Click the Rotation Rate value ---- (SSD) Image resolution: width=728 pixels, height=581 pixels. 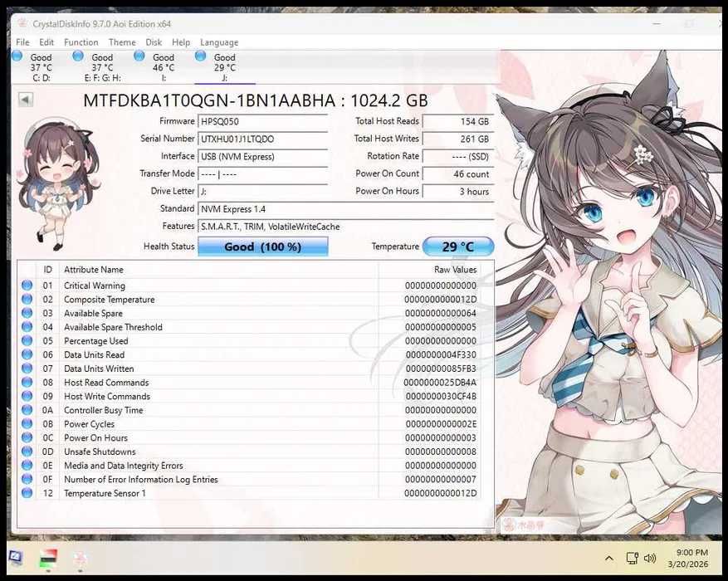[458, 156]
